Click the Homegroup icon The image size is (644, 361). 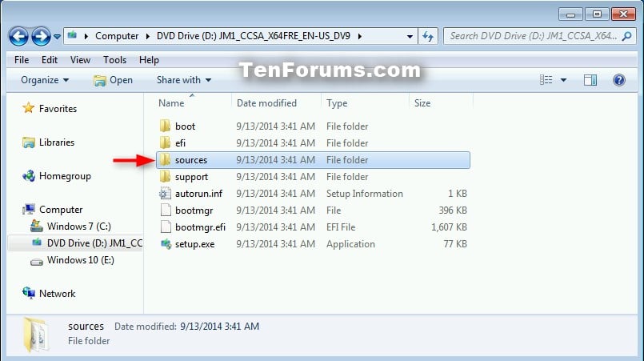(x=29, y=176)
